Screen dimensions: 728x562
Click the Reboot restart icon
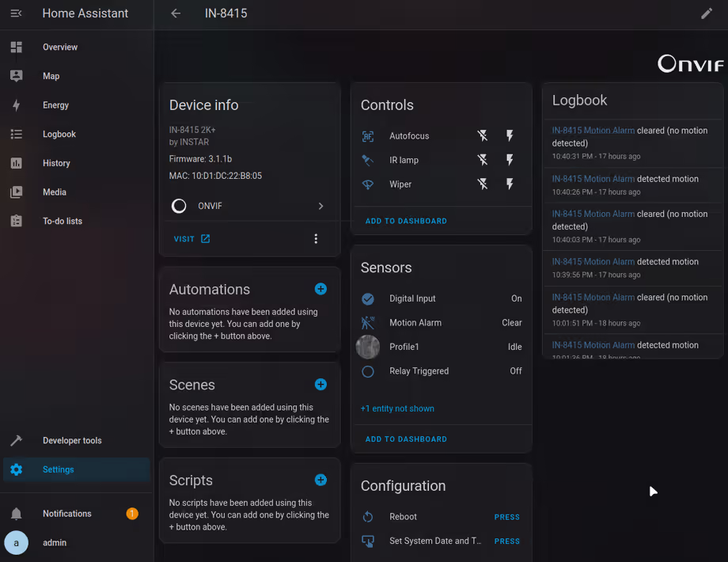[x=368, y=516]
